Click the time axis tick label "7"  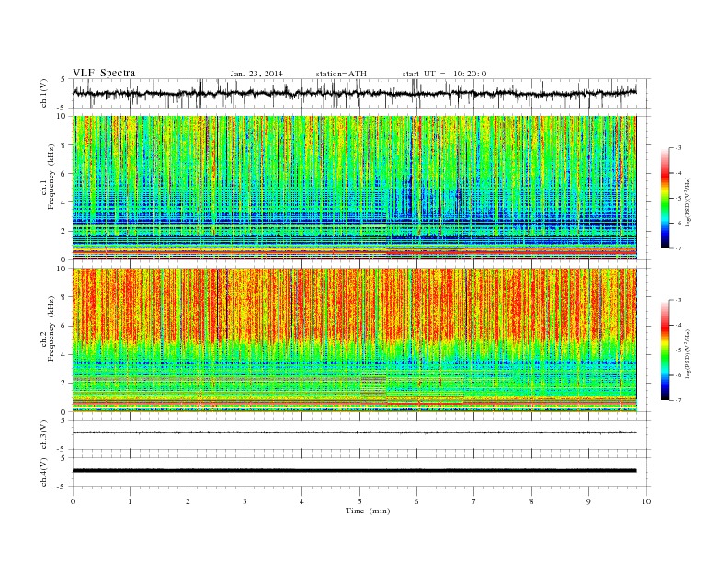pos(474,501)
